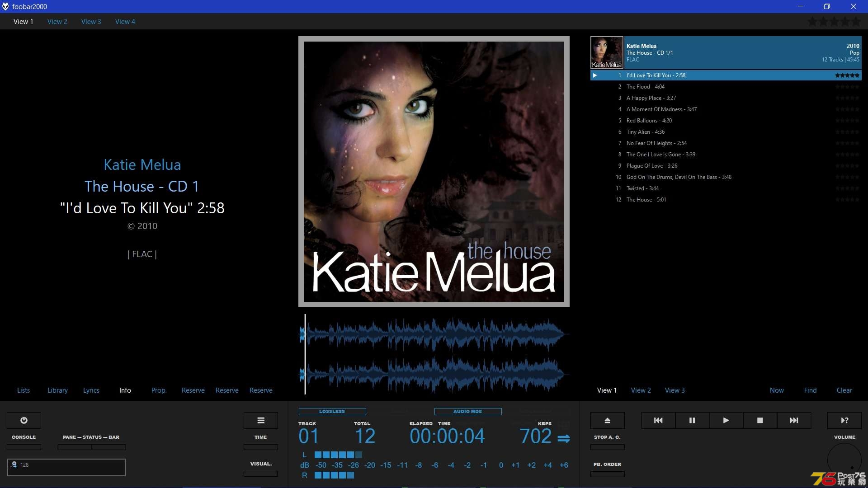This screenshot has height=488, width=868.
Task: Click the Find link under playlist
Action: pos(811,390)
